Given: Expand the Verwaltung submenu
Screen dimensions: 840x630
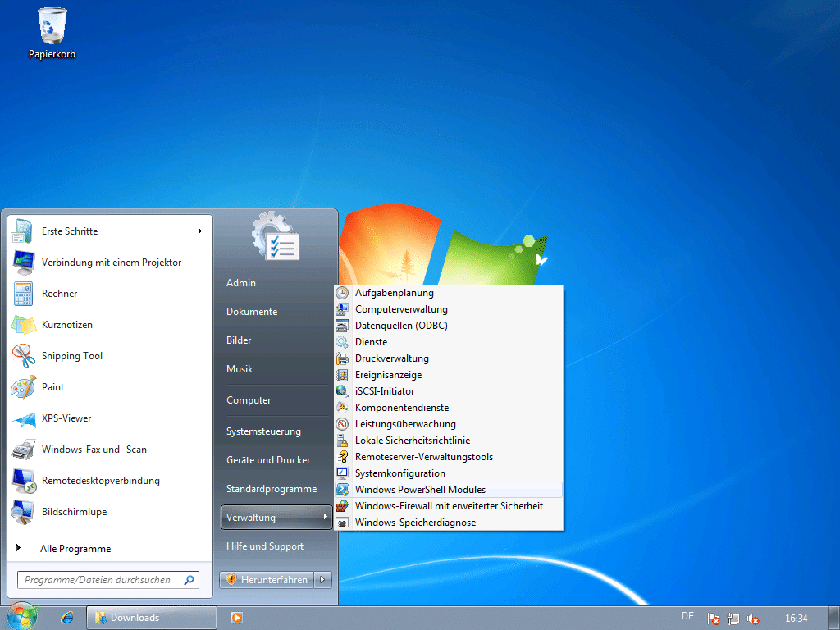Looking at the screenshot, I should 276,518.
